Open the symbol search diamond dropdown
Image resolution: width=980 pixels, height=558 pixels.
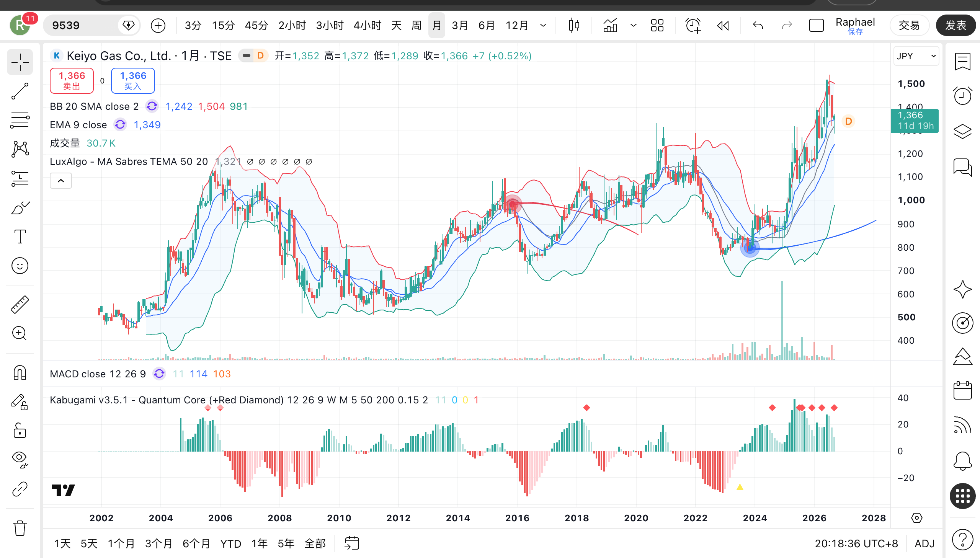[x=128, y=26]
